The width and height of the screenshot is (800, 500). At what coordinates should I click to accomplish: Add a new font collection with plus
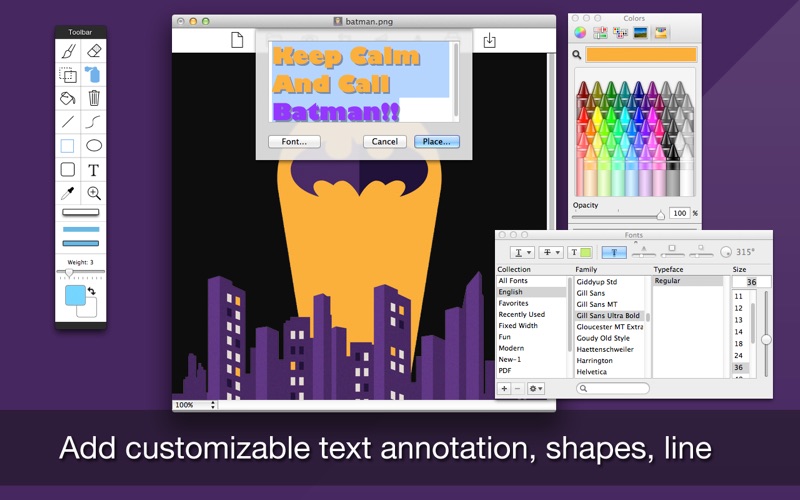pos(504,388)
